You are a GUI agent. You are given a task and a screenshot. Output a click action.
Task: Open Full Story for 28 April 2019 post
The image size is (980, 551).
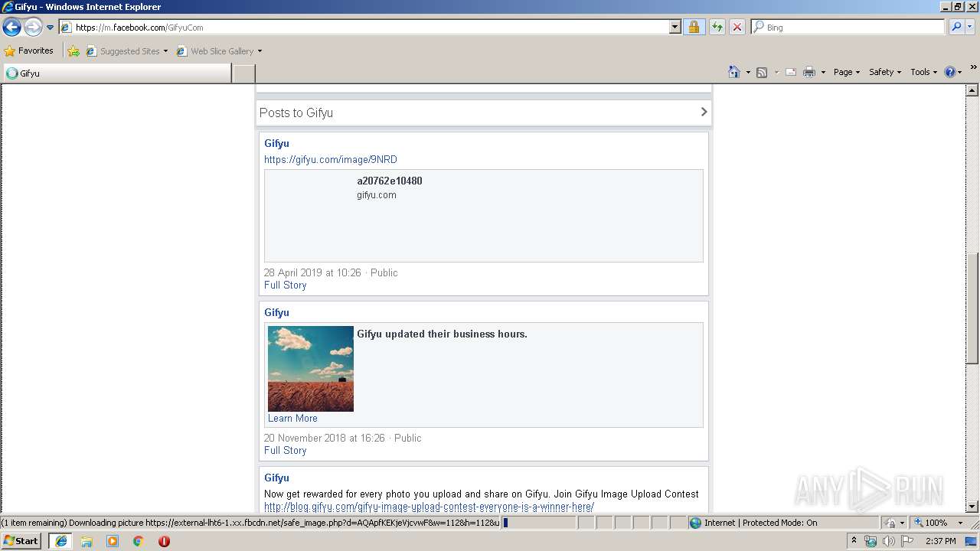(x=285, y=285)
